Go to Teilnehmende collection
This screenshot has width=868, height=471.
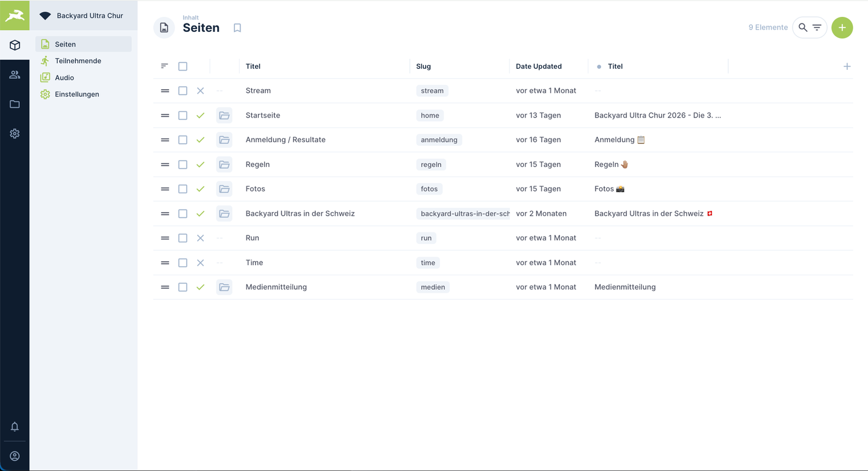tap(78, 61)
